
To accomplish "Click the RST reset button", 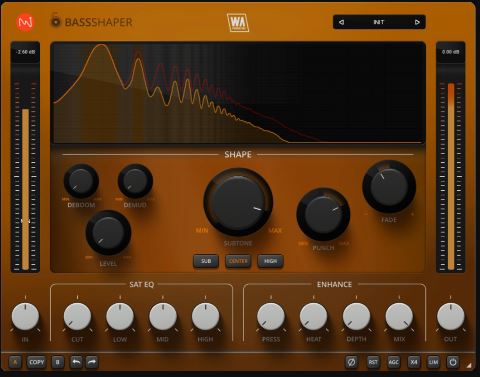I will tap(373, 362).
